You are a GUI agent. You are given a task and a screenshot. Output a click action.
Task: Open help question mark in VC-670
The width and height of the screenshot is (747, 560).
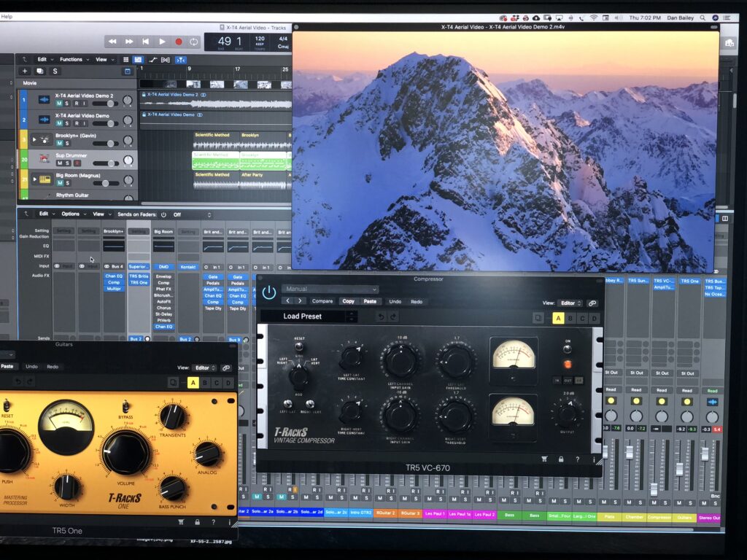point(578,459)
